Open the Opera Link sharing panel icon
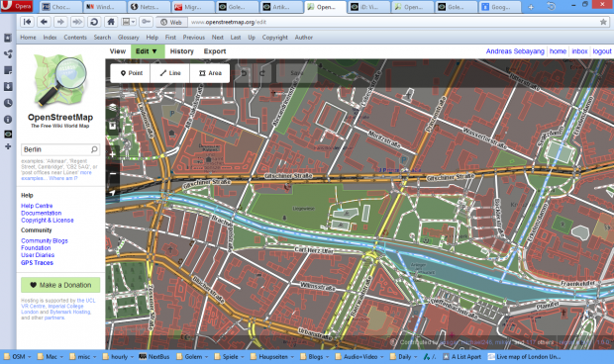The height and width of the screenshot is (364, 614). [x=8, y=54]
